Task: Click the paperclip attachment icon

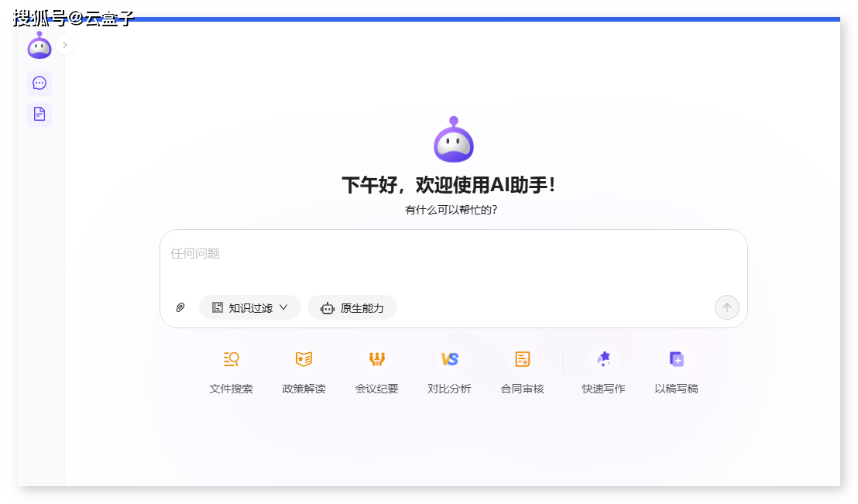Action: [180, 307]
